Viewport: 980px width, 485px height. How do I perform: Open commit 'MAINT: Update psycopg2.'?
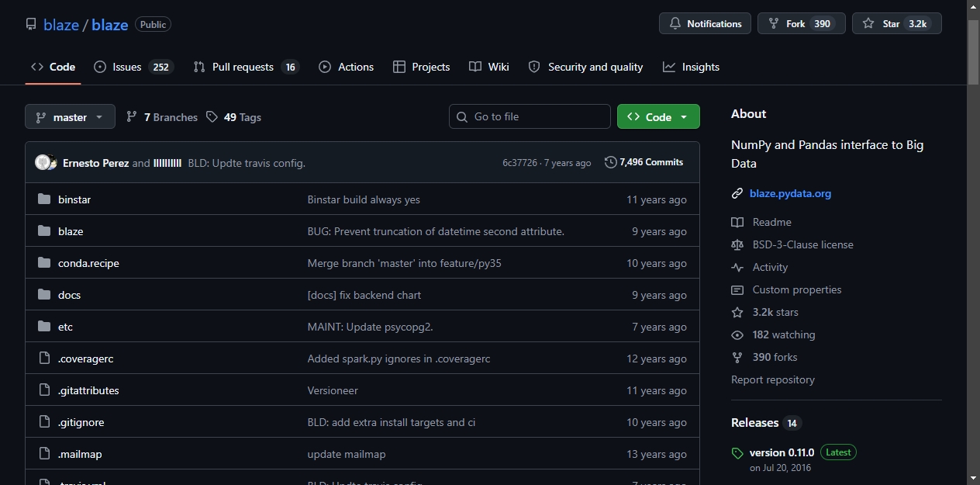pyautogui.click(x=371, y=327)
